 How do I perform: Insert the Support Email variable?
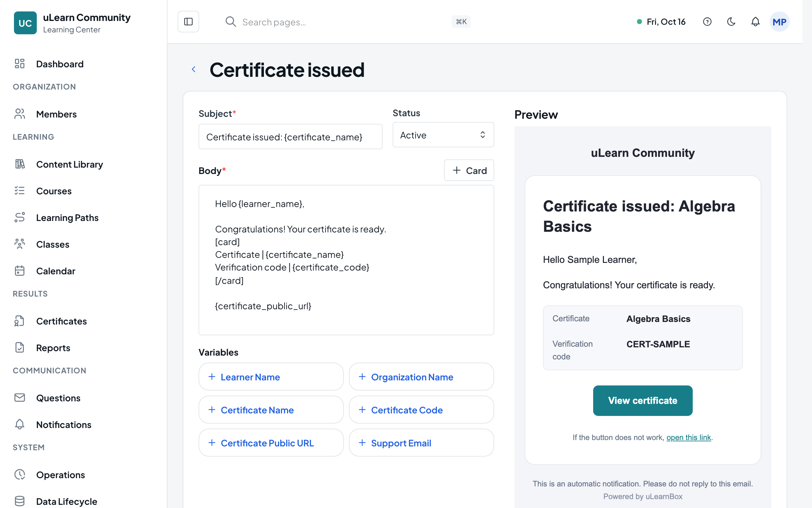coord(421,443)
